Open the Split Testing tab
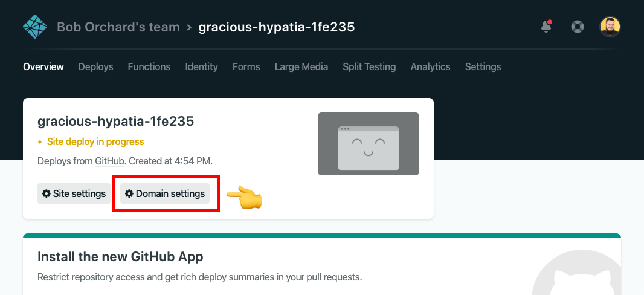 tap(369, 66)
